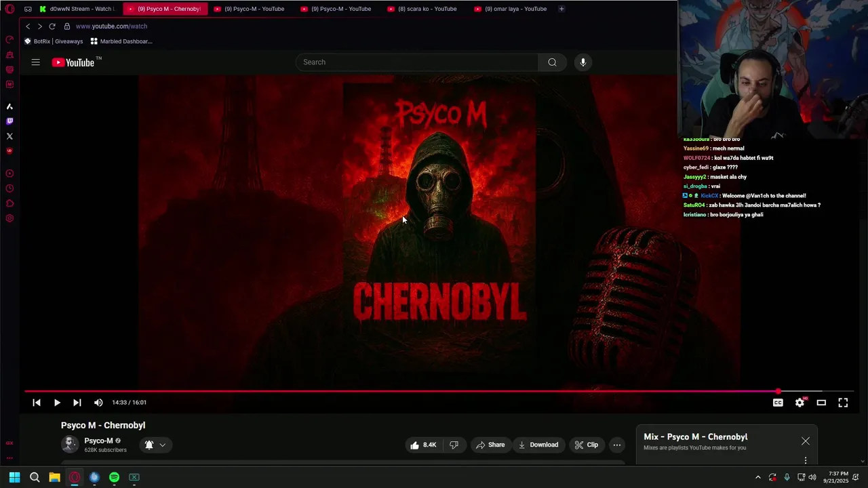Click the site security lock icon
The width and height of the screenshot is (868, 488).
[x=67, y=26]
